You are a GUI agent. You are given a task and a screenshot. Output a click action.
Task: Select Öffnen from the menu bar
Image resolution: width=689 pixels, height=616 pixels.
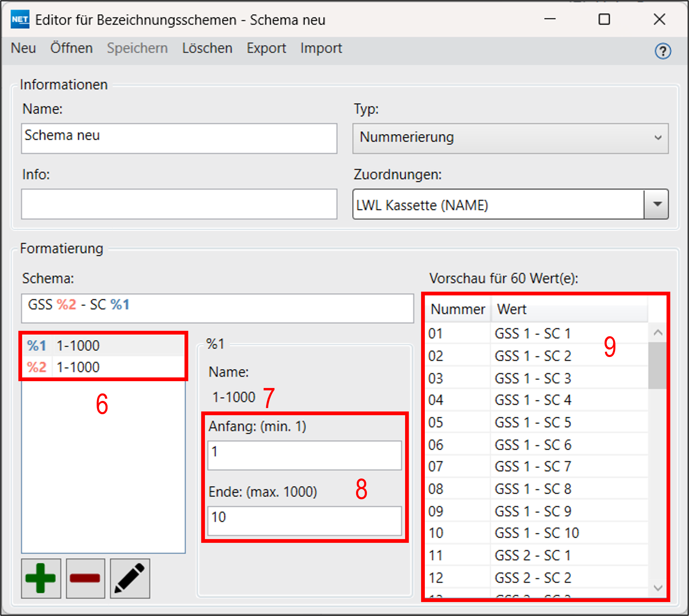click(x=71, y=48)
